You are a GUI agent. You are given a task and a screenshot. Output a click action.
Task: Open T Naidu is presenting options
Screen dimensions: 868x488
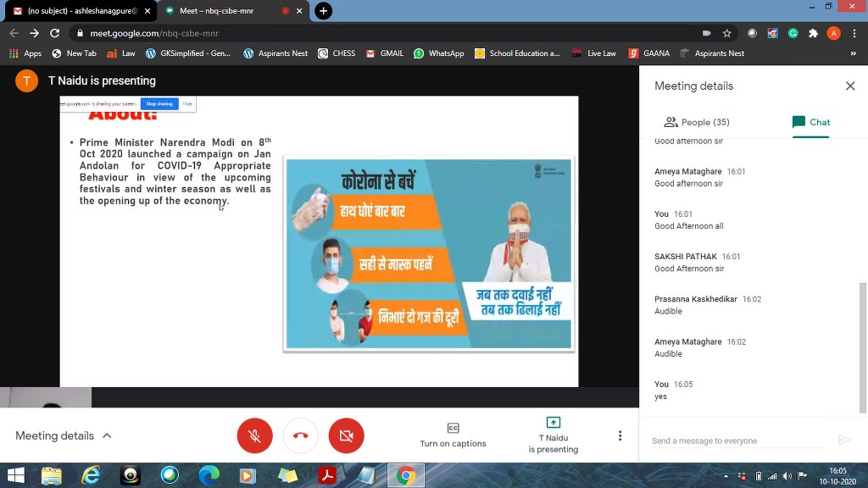pyautogui.click(x=553, y=435)
